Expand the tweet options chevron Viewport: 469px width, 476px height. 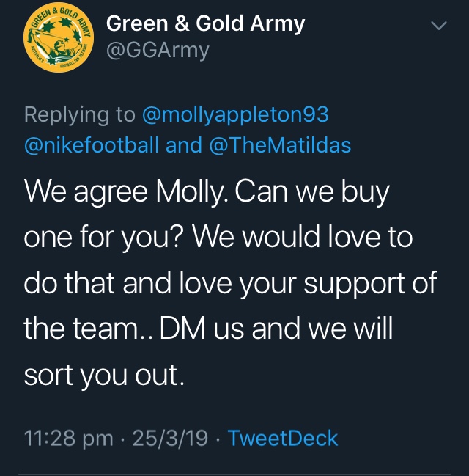[x=438, y=26]
